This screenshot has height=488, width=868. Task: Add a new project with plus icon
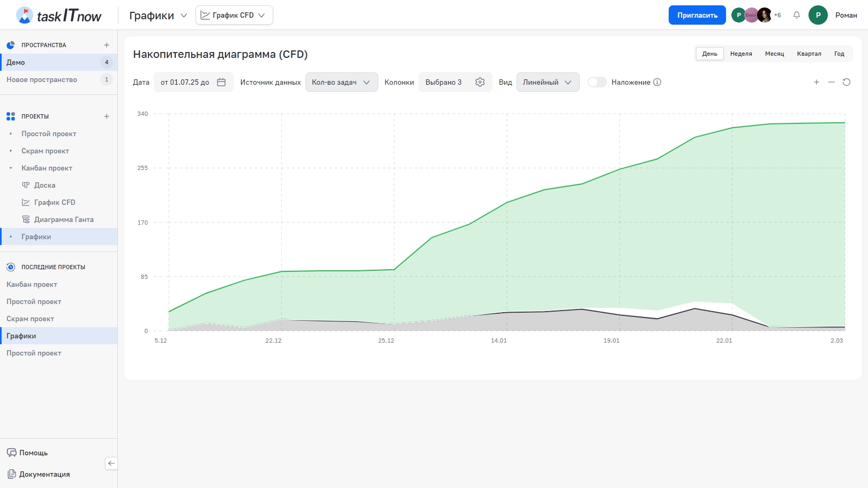pyautogui.click(x=107, y=116)
